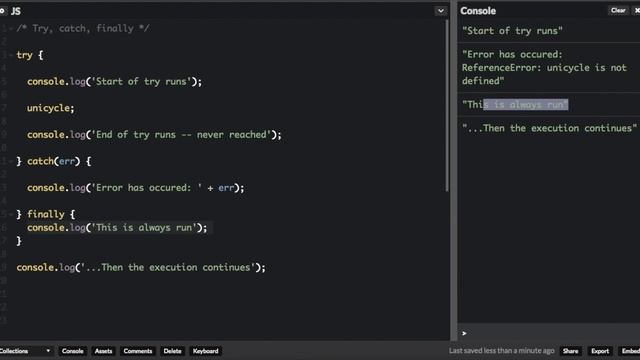The width and height of the screenshot is (640, 360).
Task: Click the JS editor settings gear icon
Action: (2, 11)
